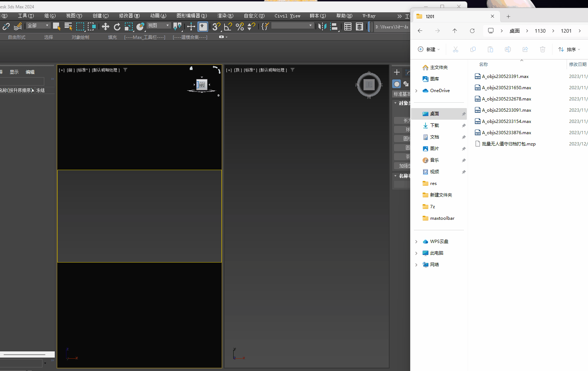Choose the Select by Name icon
This screenshot has width=588, height=371.
tap(68, 26)
